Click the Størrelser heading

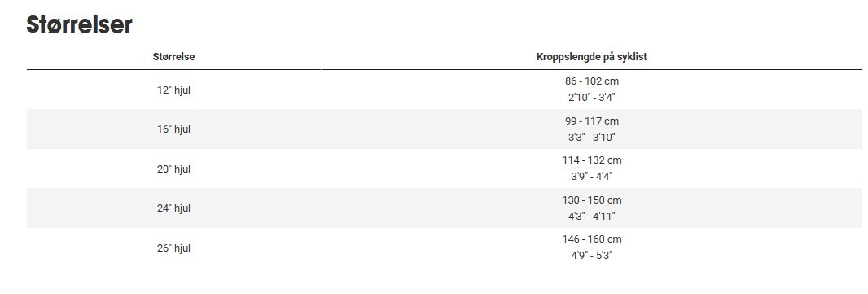point(79,25)
